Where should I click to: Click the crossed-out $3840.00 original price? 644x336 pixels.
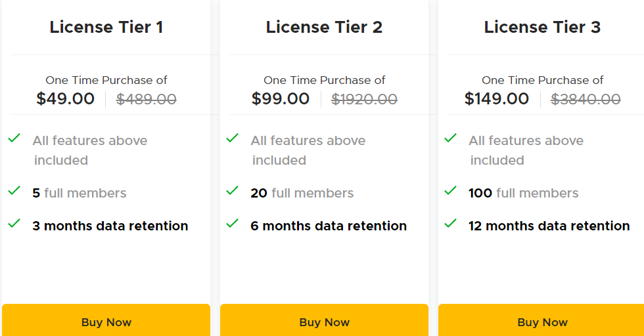586,99
